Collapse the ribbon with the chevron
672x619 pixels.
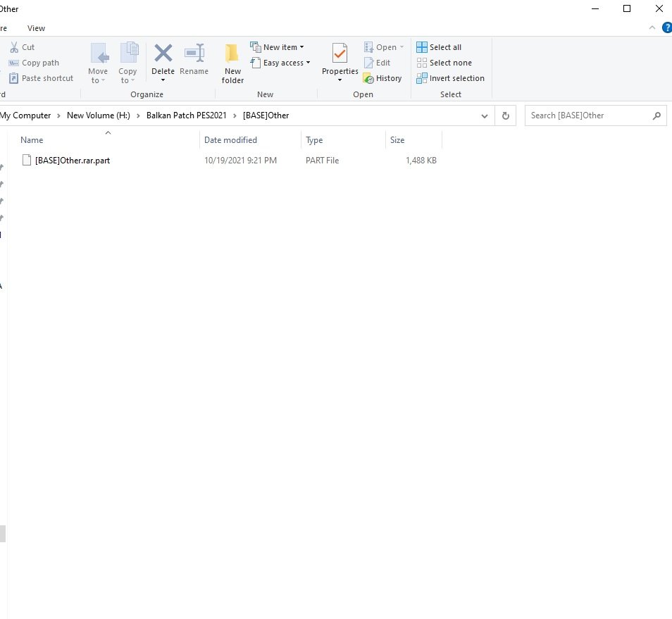pos(652,28)
